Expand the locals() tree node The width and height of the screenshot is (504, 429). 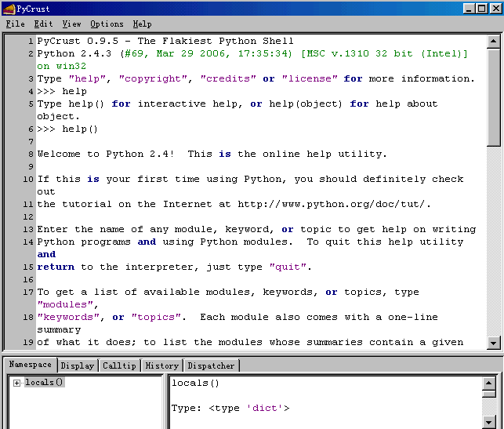pyautogui.click(x=16, y=383)
